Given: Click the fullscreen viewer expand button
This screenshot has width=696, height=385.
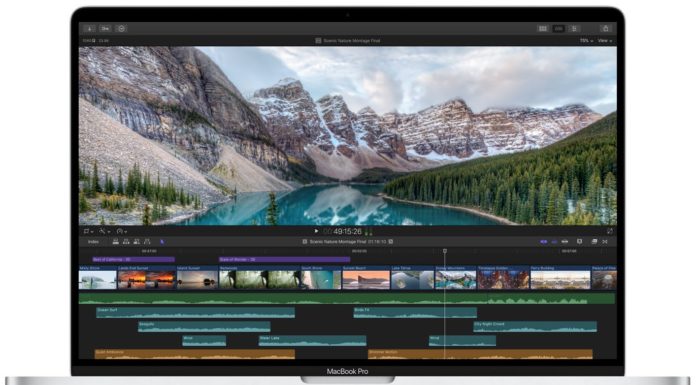Looking at the screenshot, I should [x=609, y=231].
